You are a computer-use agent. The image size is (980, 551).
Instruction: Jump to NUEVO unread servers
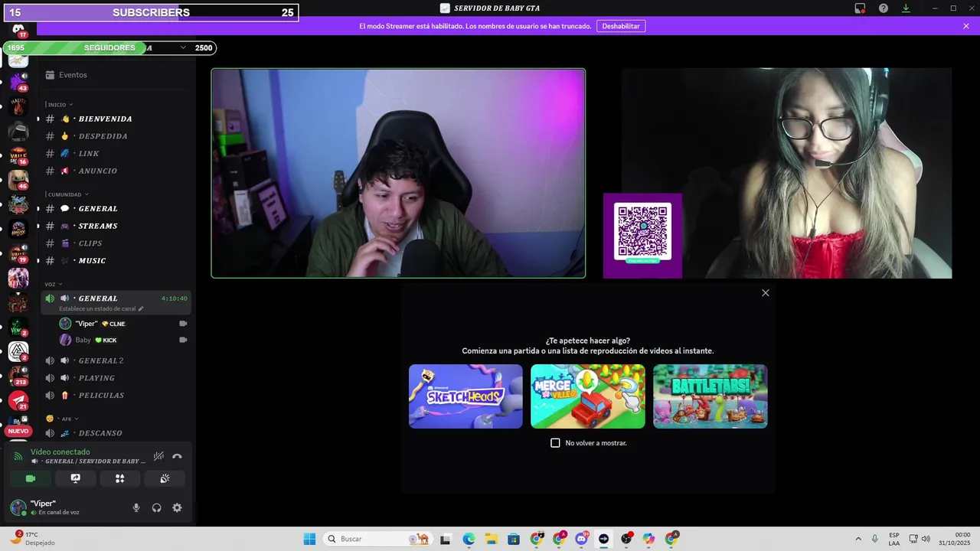click(18, 431)
